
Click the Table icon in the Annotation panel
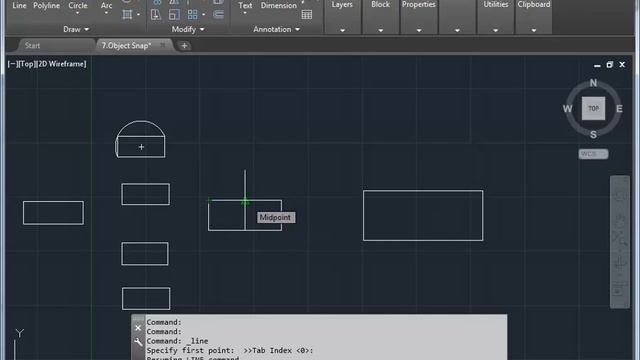(x=307, y=15)
